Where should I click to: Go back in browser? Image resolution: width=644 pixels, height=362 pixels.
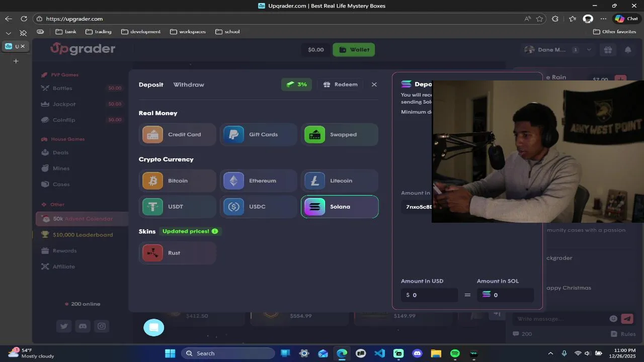(x=9, y=19)
